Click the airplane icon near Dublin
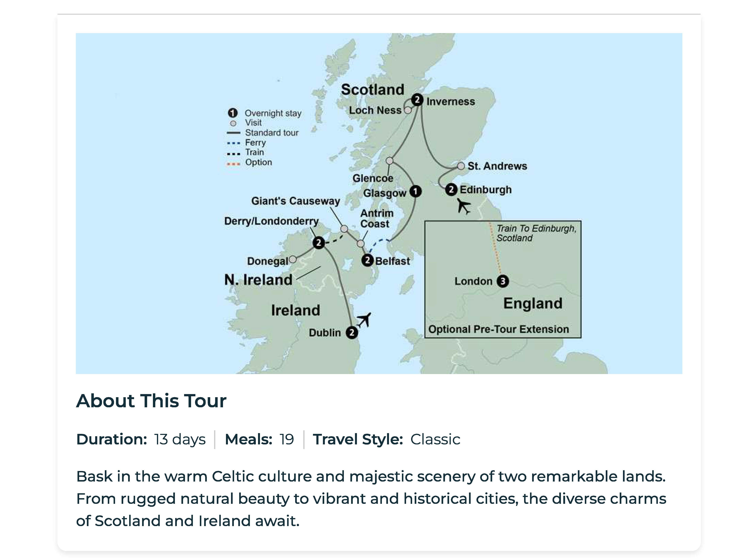 click(364, 319)
